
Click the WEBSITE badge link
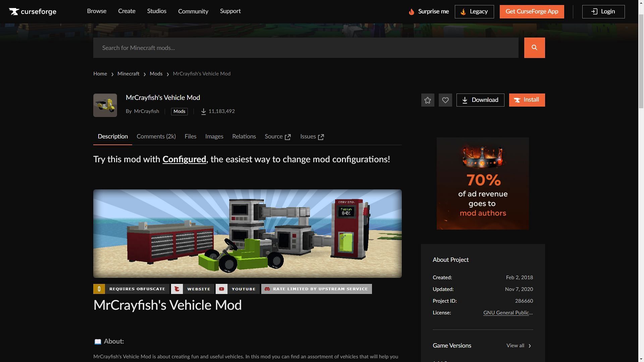pos(192,289)
